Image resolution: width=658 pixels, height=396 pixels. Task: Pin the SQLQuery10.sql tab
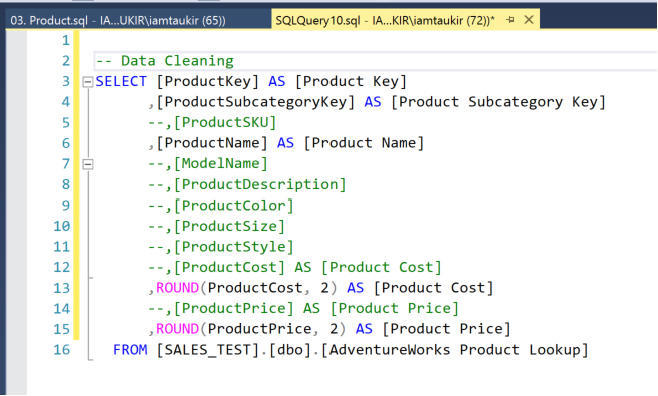click(510, 19)
